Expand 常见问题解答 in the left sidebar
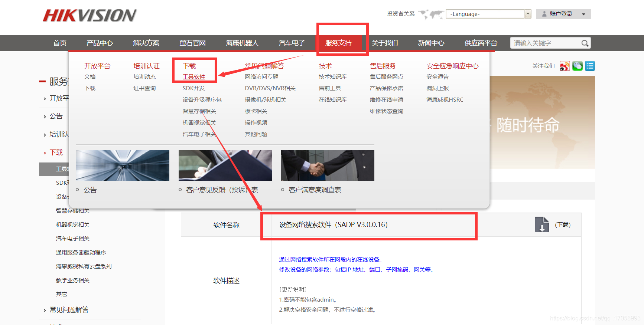644x325 pixels. 69,310
